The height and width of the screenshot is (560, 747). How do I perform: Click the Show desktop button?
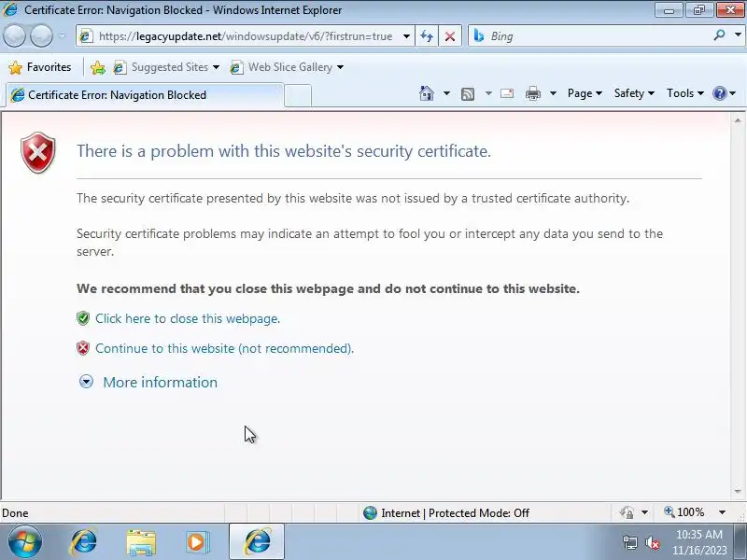(740, 542)
